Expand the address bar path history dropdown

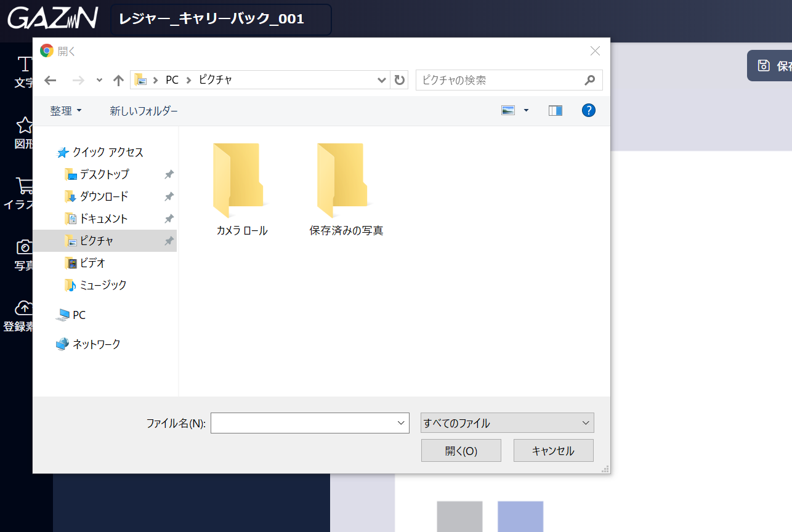point(381,80)
